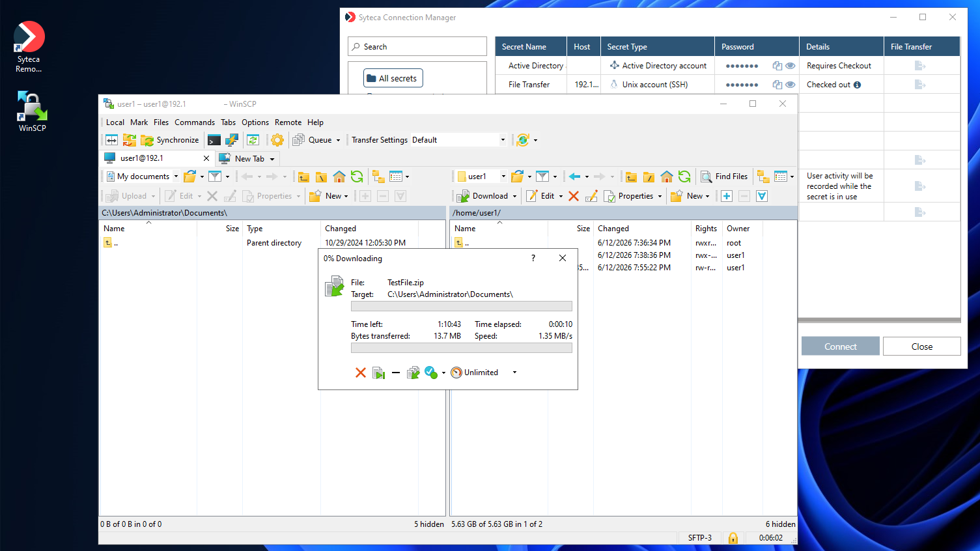The image size is (980, 551).
Task: Open File Transfer for Active Directory secret
Action: click(920, 66)
